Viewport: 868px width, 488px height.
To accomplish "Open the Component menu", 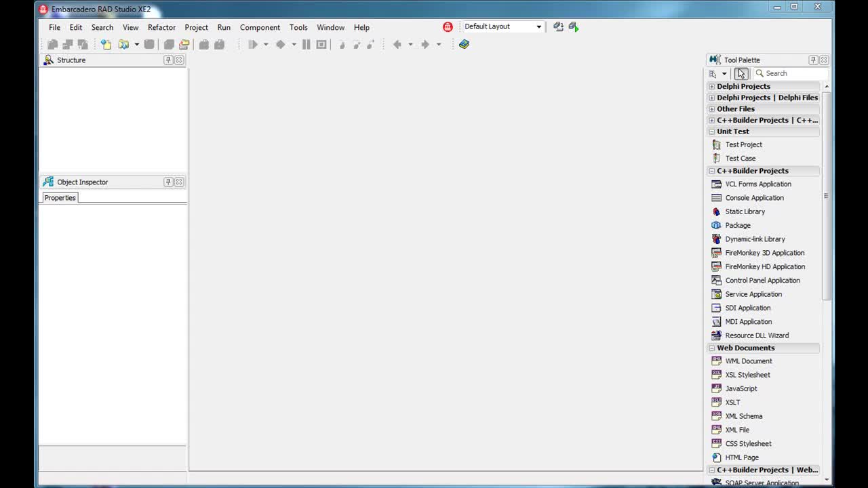I will click(260, 27).
